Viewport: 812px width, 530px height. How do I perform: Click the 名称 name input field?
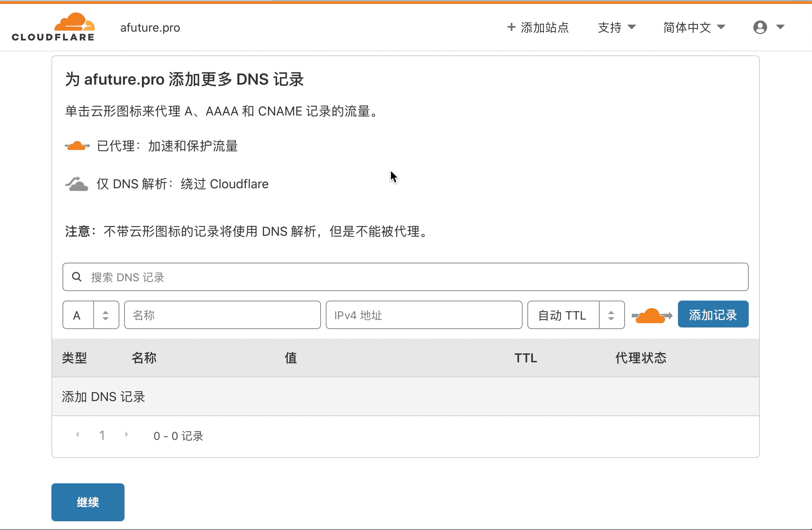coord(222,315)
